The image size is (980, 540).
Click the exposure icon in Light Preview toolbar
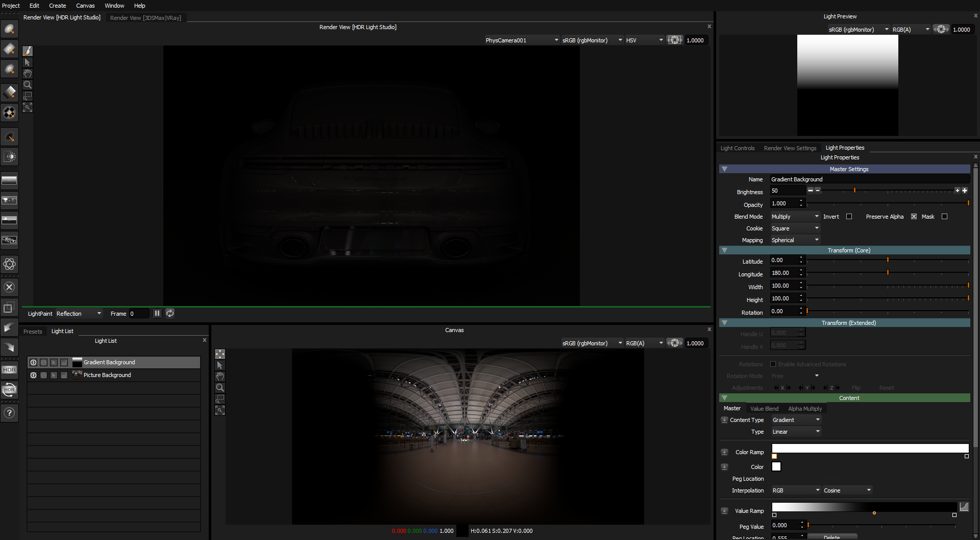coord(941,29)
